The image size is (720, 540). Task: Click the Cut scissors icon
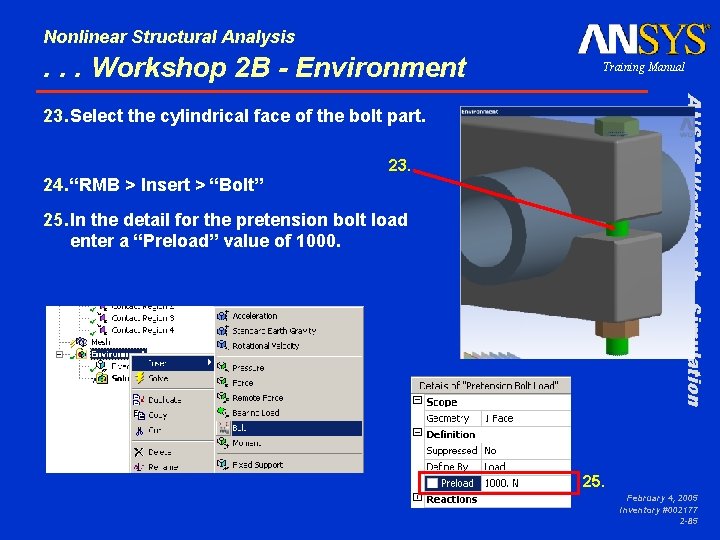coord(139,431)
